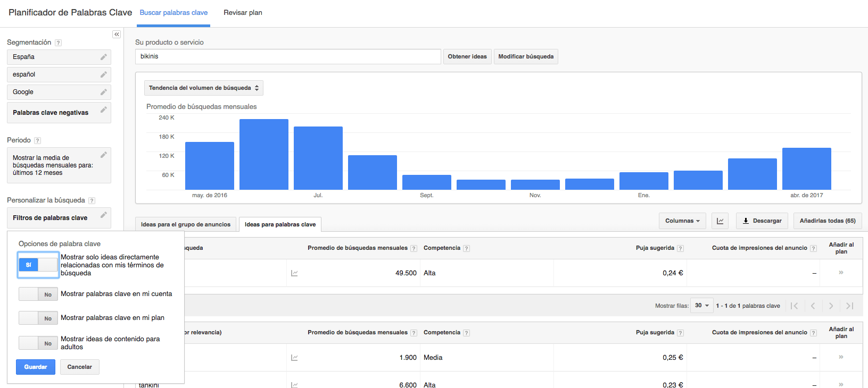The image size is (868, 388).
Task: Click the Obtener ideas button
Action: point(467,57)
